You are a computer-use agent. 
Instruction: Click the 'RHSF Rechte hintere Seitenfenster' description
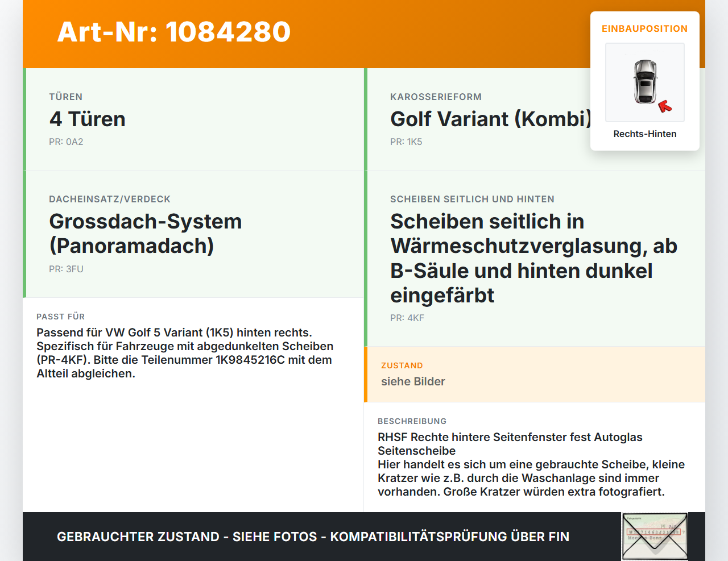coord(531,464)
